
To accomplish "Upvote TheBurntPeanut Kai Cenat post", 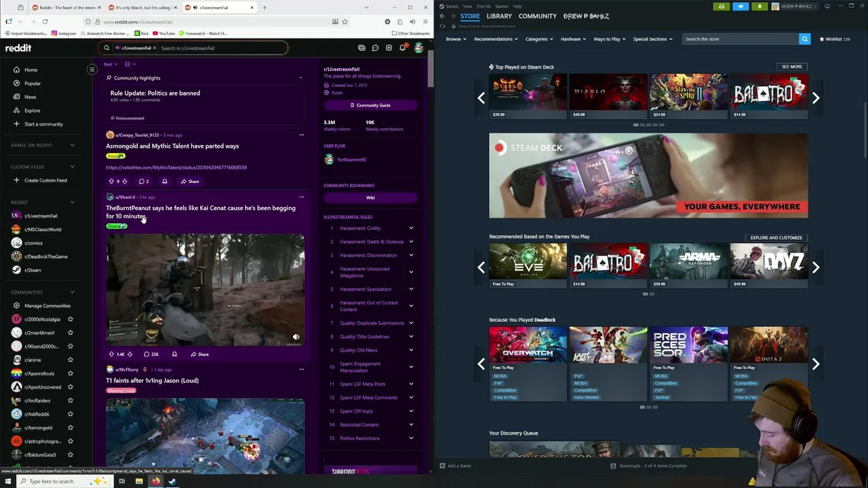I will [111, 354].
